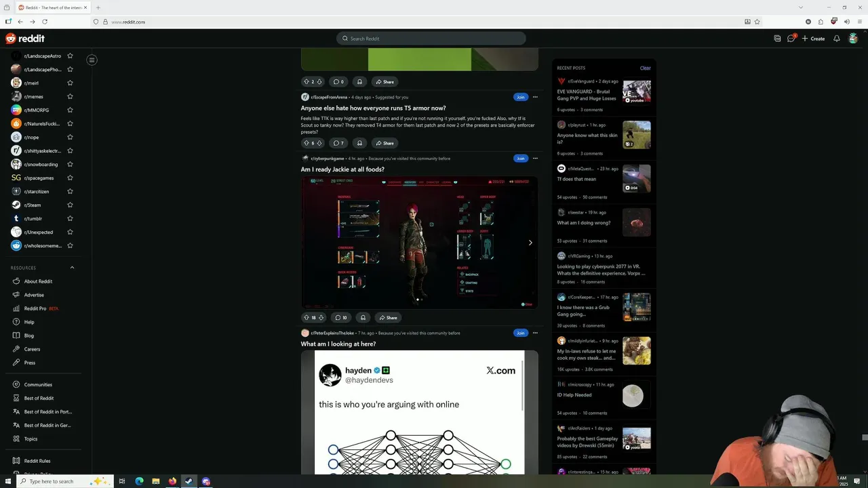868x488 pixels.
Task: Upvote the T5 armor post
Action: 307,143
